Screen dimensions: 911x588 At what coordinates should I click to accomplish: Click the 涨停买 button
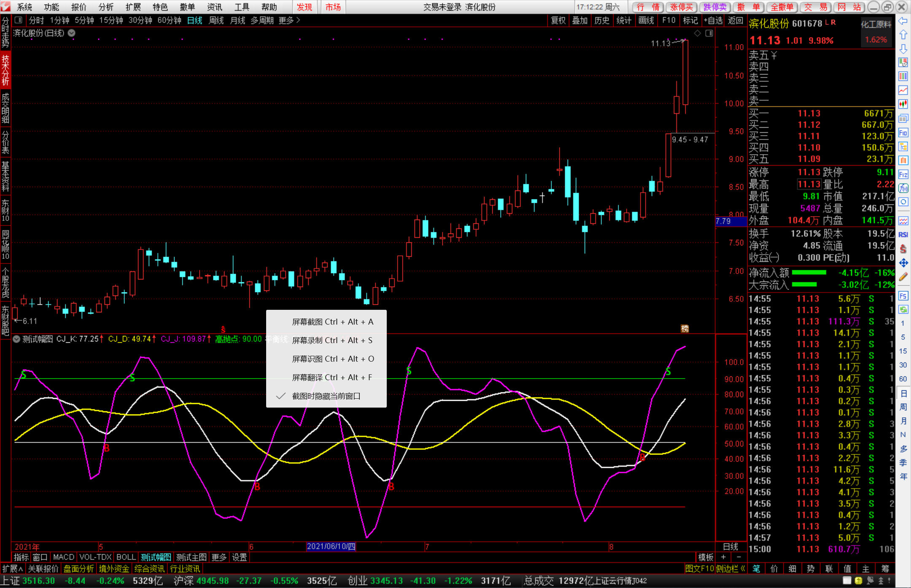tap(682, 7)
